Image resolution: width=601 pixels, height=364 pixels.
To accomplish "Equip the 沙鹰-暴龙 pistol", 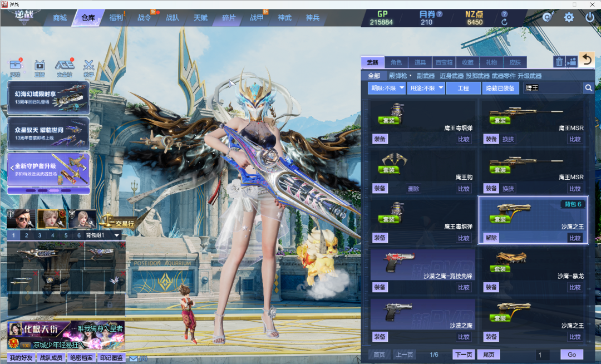I will click(x=491, y=287).
